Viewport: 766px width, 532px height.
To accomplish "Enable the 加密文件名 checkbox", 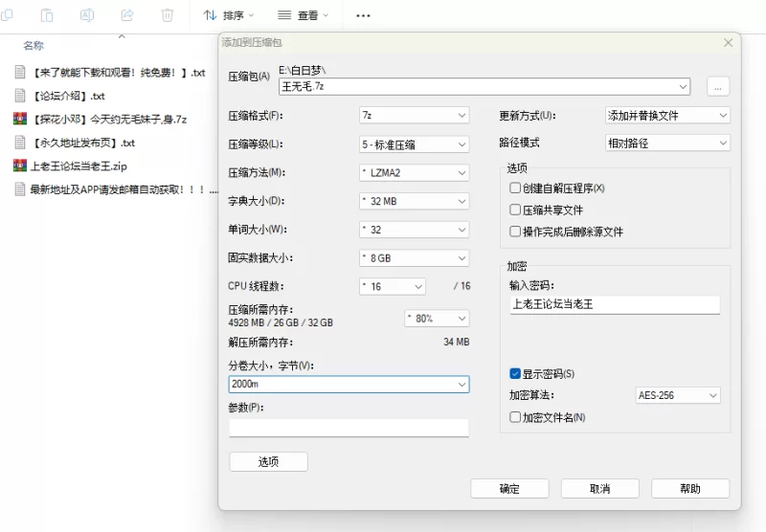I will point(515,417).
